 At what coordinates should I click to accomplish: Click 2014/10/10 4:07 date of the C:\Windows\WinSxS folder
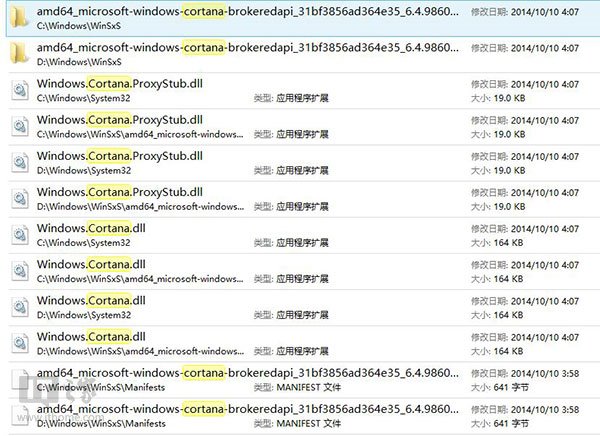tap(545, 12)
